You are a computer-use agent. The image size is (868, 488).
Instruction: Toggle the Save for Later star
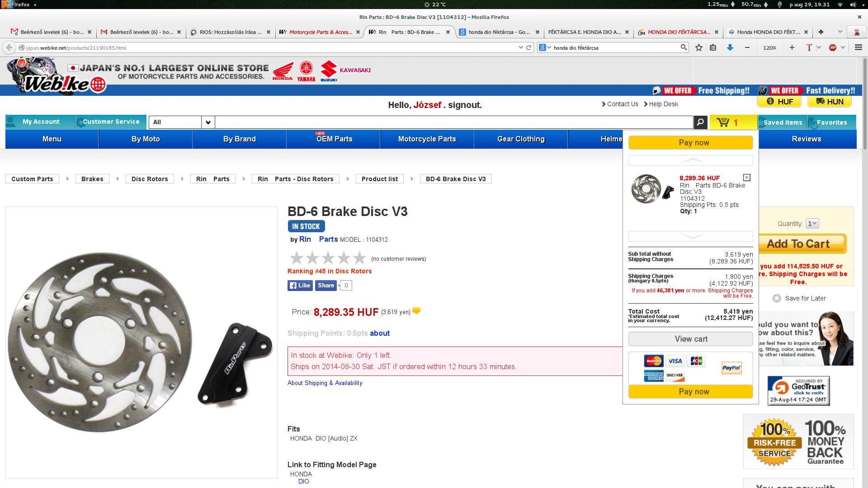pos(777,298)
